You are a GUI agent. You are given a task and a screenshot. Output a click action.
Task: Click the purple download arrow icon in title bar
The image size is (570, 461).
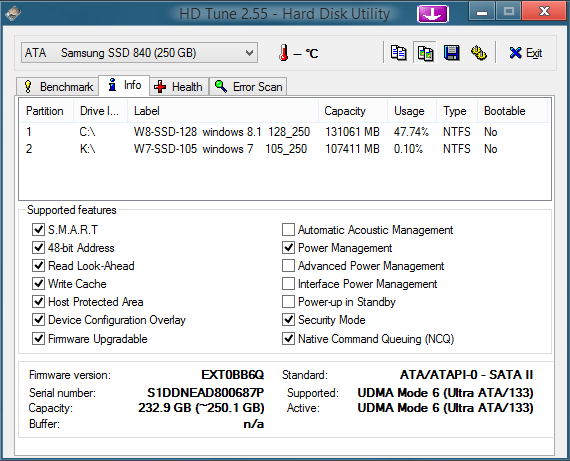coord(433,14)
